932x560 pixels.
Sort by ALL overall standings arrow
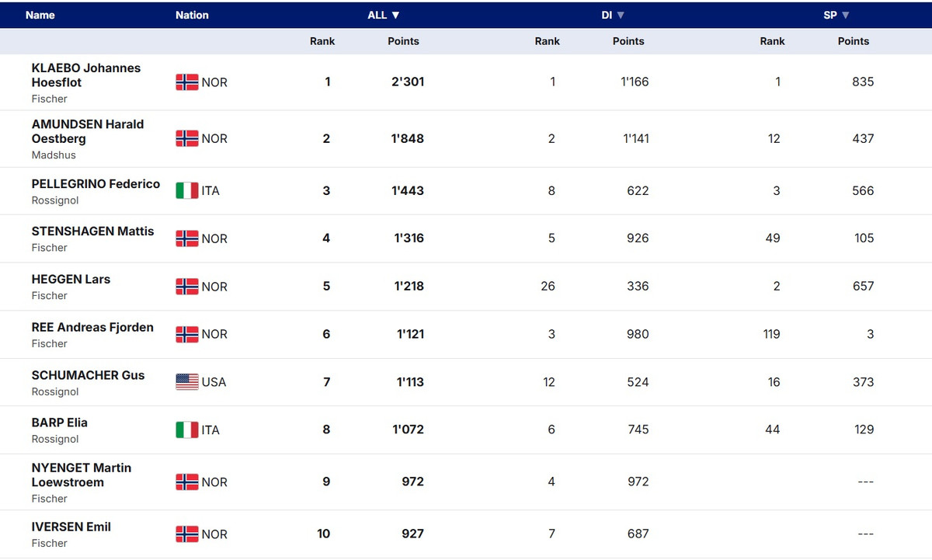click(x=395, y=15)
